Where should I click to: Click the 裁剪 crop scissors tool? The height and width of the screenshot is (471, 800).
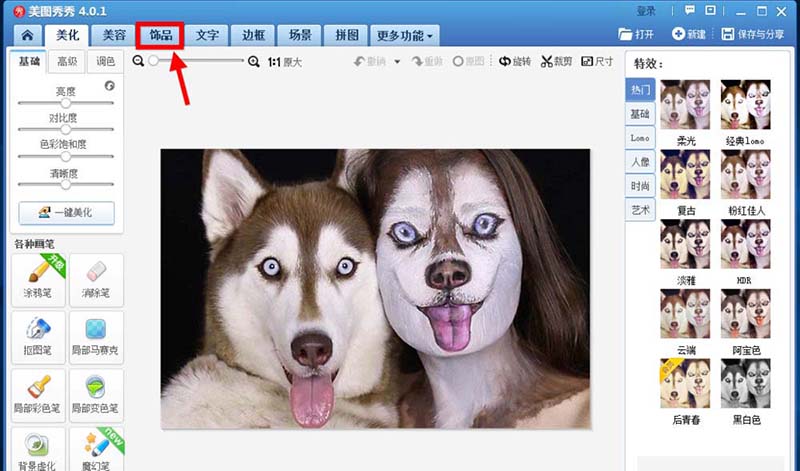(x=557, y=62)
